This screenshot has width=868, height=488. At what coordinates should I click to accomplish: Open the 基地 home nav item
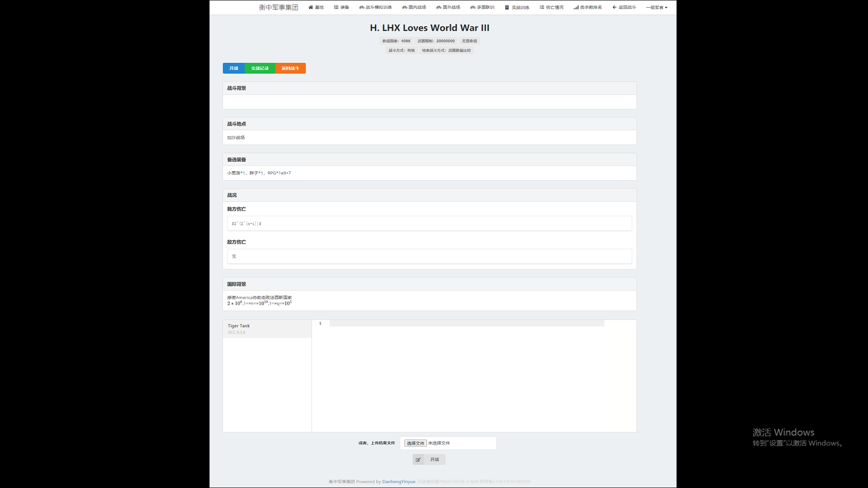click(x=316, y=7)
